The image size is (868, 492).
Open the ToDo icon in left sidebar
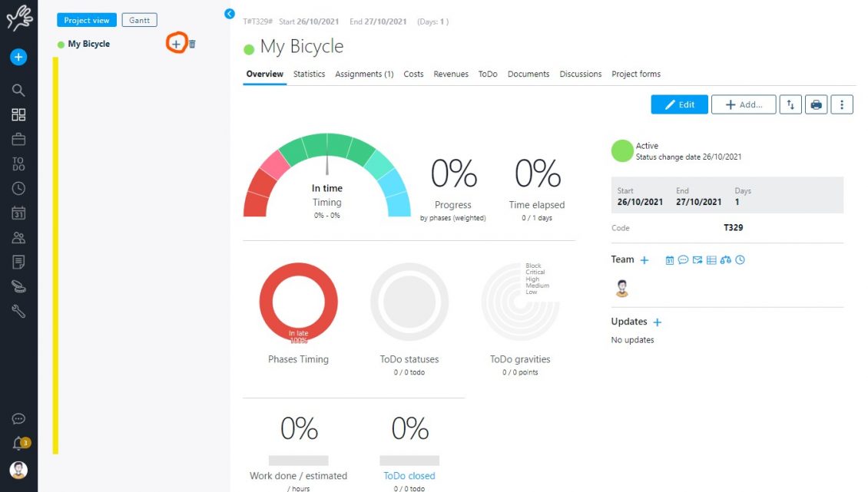18,163
